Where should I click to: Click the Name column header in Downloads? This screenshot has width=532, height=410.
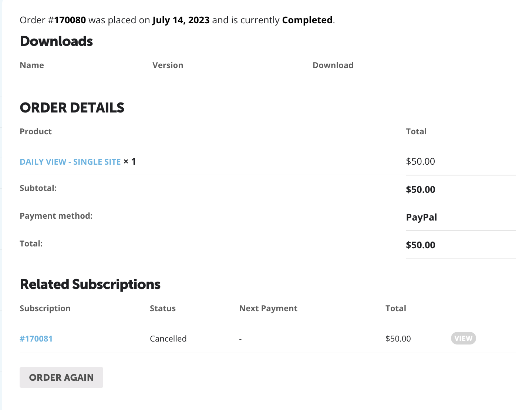click(32, 65)
